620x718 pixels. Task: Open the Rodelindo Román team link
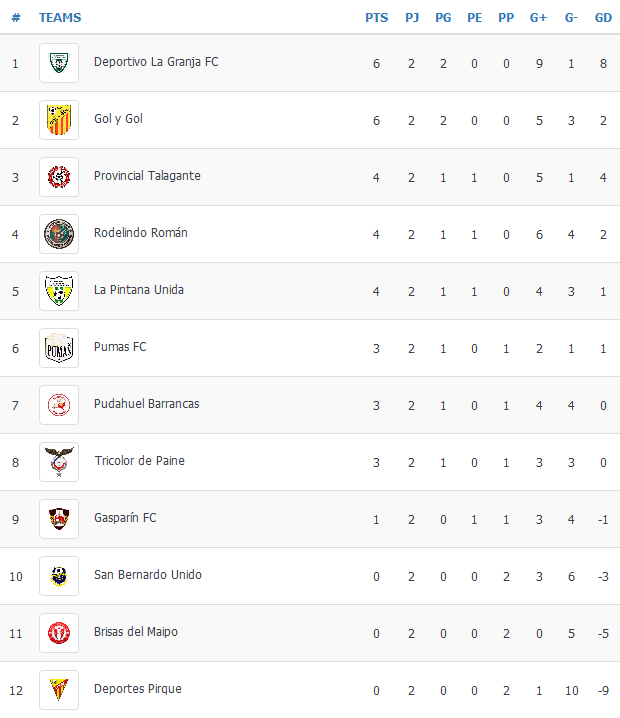(x=141, y=233)
